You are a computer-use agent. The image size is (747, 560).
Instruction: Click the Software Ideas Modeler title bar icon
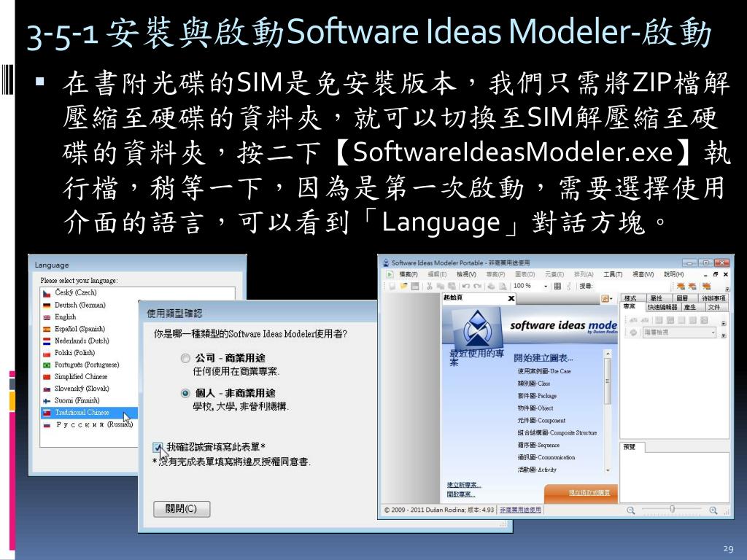pos(386,262)
